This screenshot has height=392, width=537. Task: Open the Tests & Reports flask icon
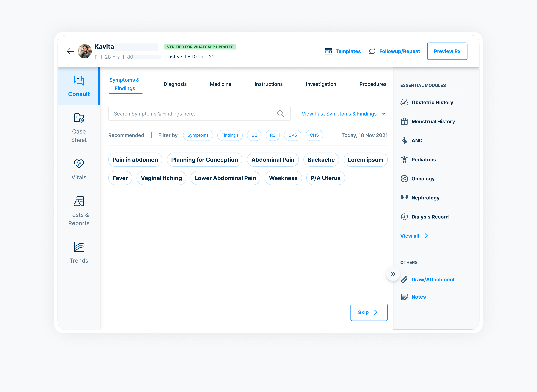click(79, 201)
